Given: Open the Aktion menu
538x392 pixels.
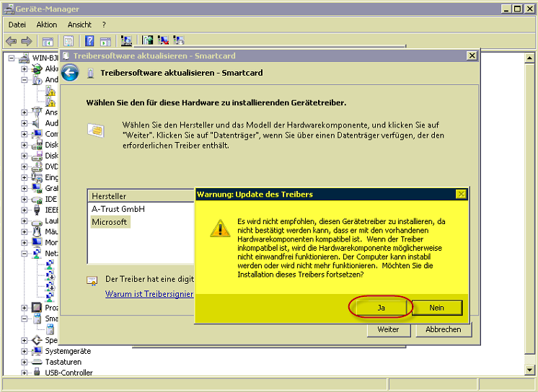Looking at the screenshot, I should pos(47,24).
